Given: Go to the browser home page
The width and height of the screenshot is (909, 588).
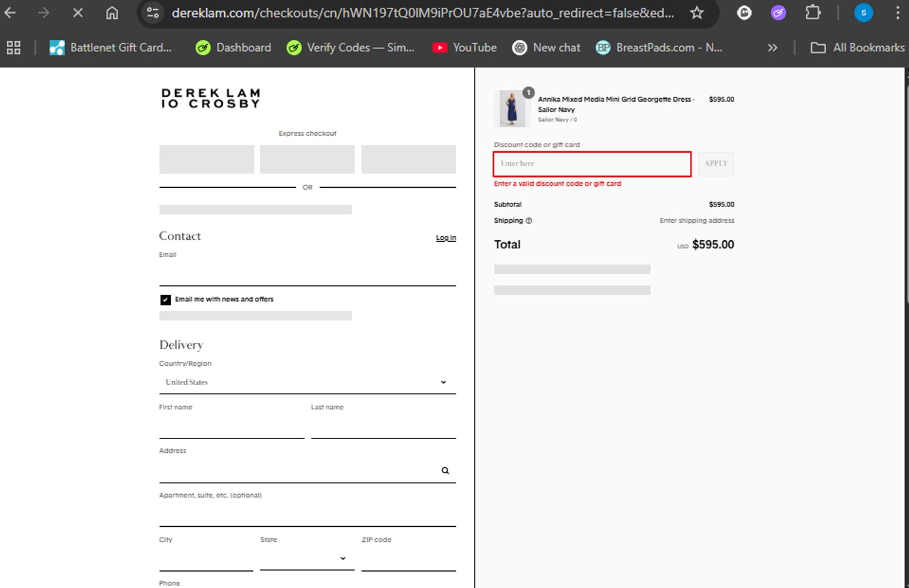Looking at the screenshot, I should [x=112, y=13].
